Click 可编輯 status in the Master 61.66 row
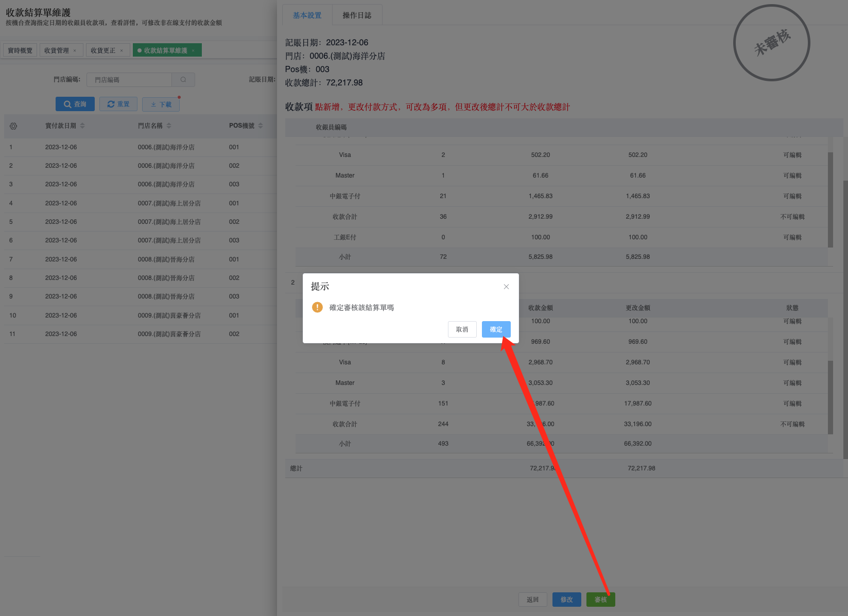Viewport: 848px width, 616px height. tap(792, 175)
